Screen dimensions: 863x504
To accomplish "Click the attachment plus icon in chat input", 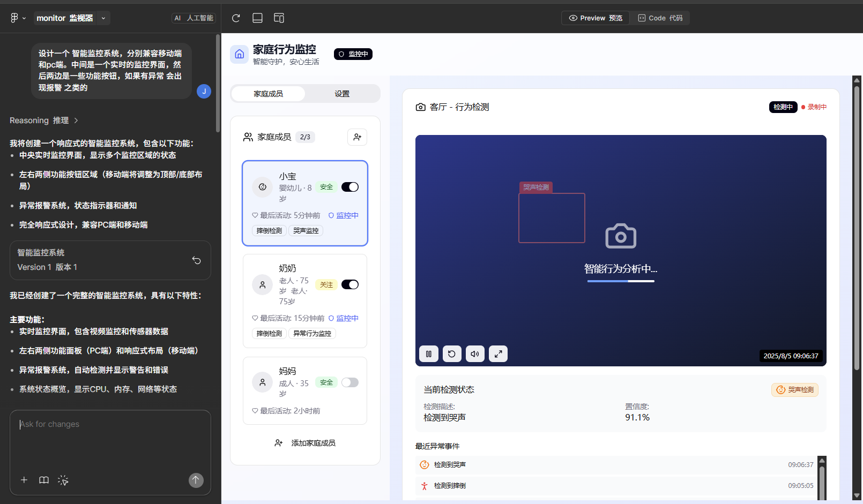I will pyautogui.click(x=24, y=480).
